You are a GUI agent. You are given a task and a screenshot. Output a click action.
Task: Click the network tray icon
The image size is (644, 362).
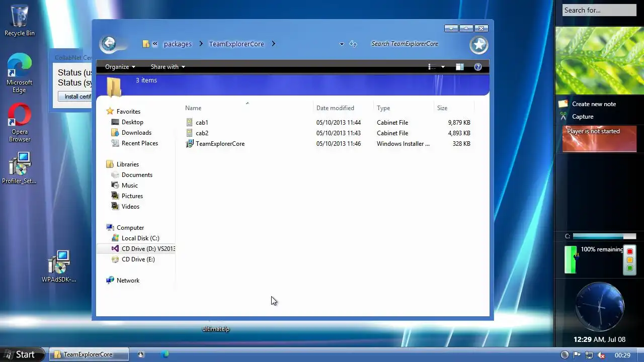click(589, 355)
